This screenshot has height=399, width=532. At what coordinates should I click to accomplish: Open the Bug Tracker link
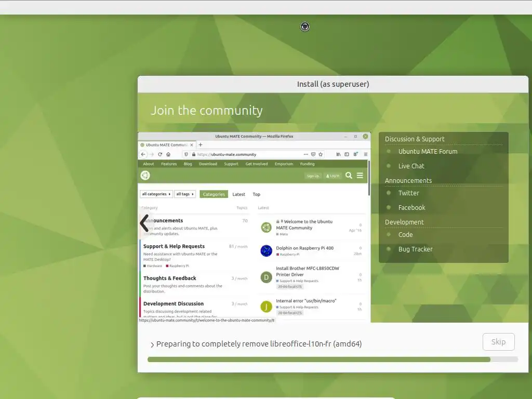(415, 249)
